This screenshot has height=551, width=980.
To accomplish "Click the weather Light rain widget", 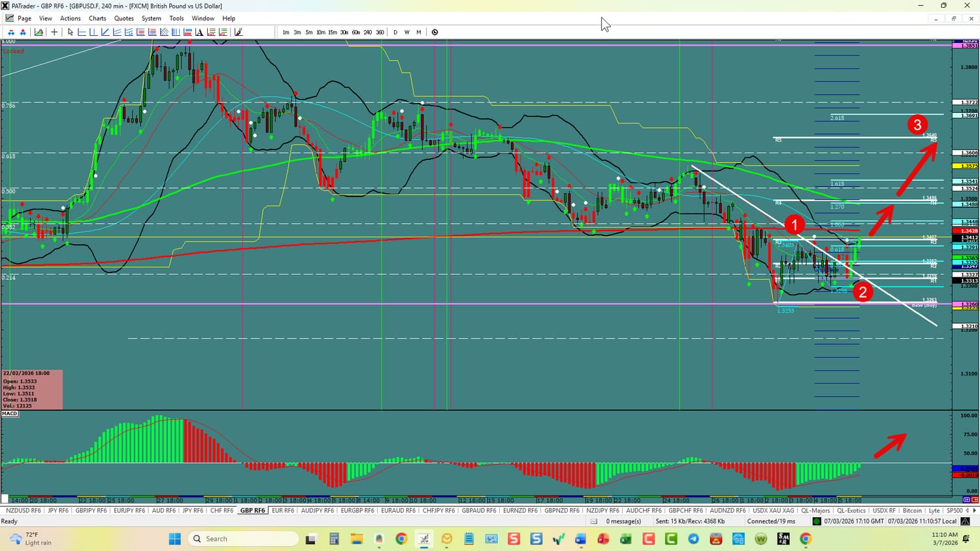I will click(31, 539).
